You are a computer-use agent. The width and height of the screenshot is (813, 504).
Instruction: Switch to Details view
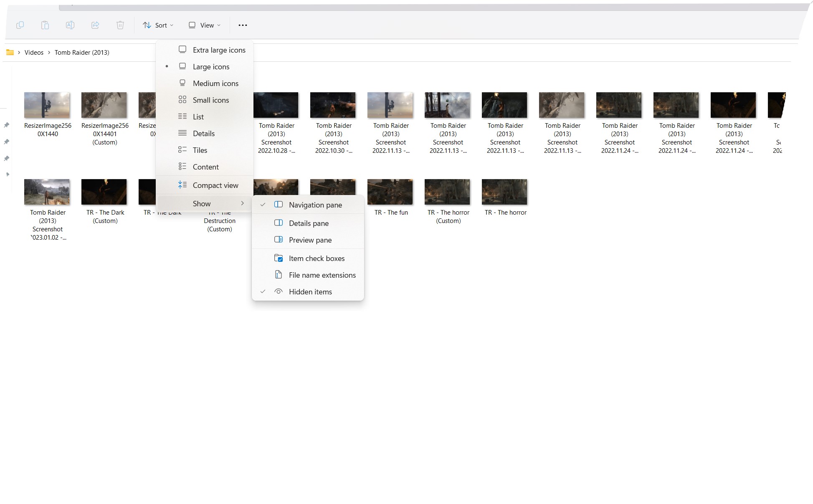205,133
